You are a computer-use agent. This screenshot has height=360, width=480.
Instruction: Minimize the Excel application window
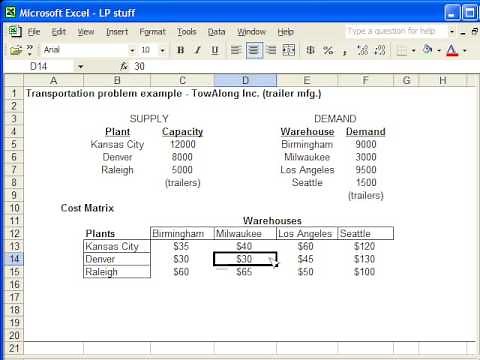[x=452, y=13]
